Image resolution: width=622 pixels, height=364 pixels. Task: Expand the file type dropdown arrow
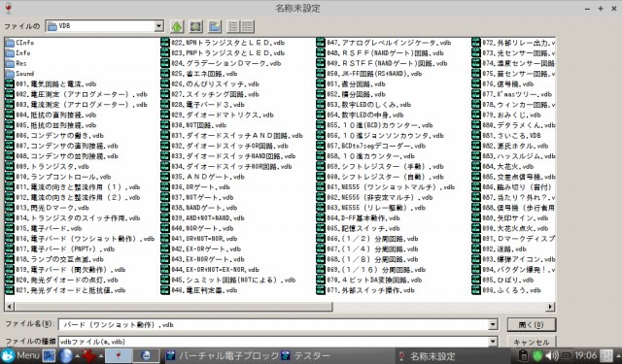point(493,342)
